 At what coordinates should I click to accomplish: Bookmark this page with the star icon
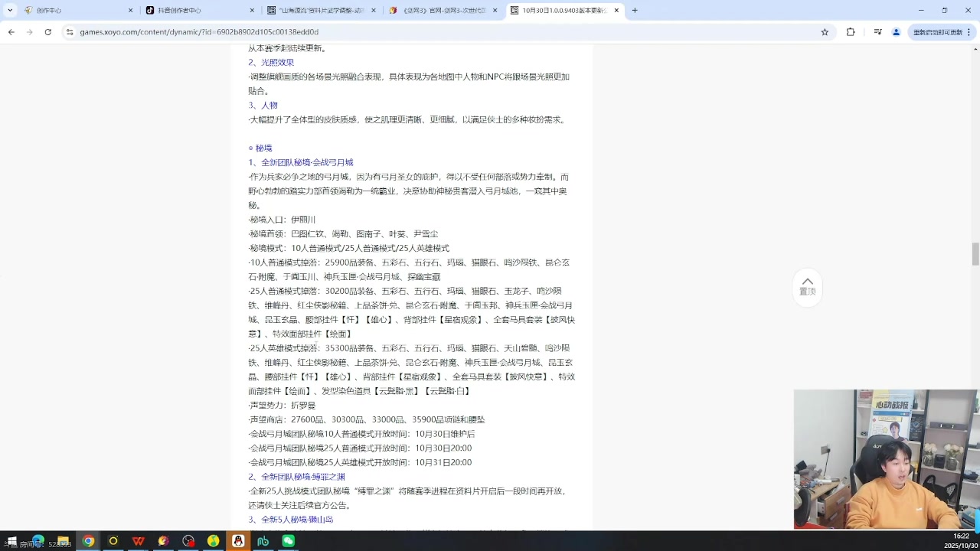click(825, 31)
